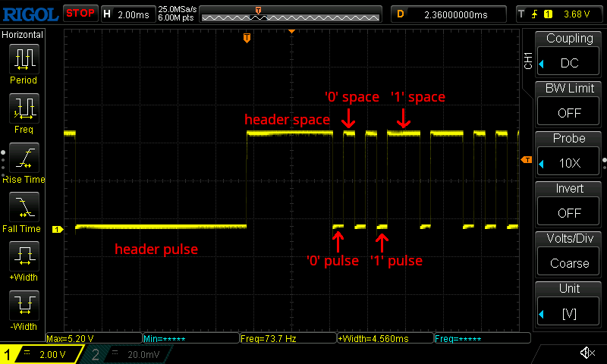Click the STOP run status button
The height and width of the screenshot is (364, 607).
point(80,14)
